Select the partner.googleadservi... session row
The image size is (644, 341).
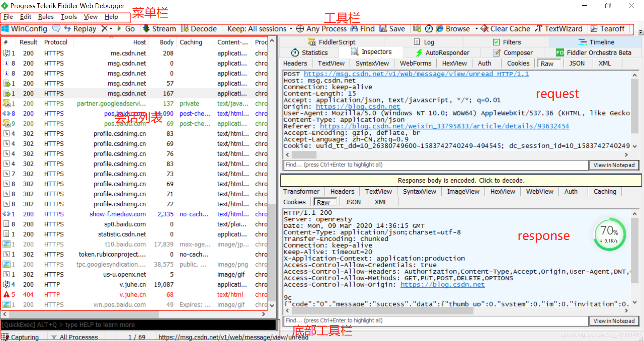pyautogui.click(x=135, y=104)
